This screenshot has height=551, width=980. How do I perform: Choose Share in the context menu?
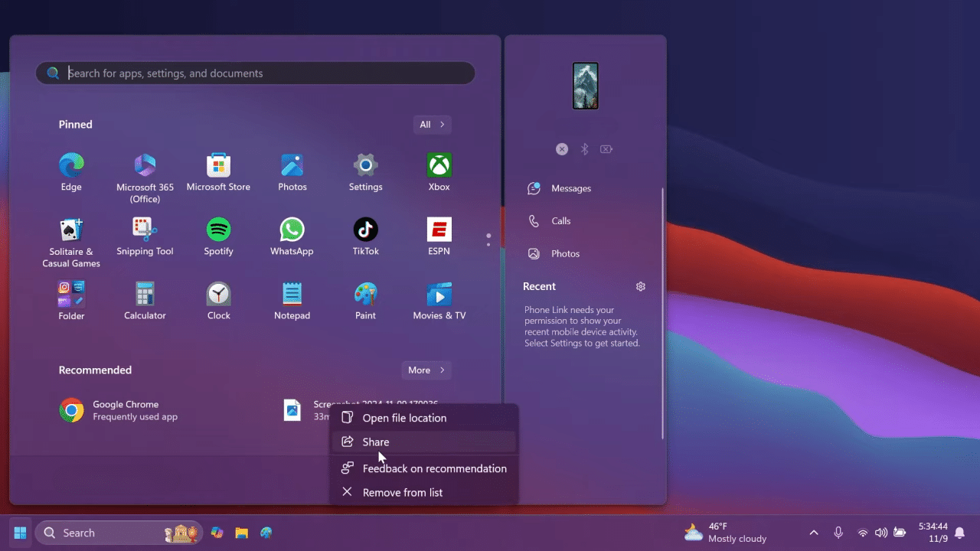tap(425, 442)
